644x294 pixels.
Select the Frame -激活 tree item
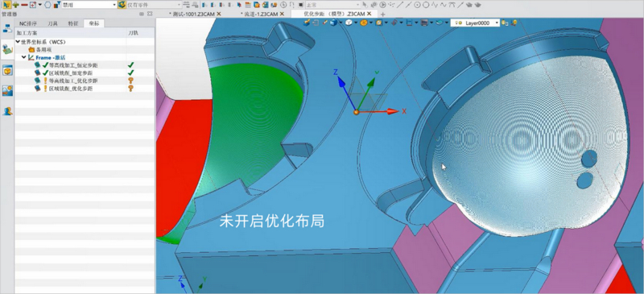tap(50, 57)
